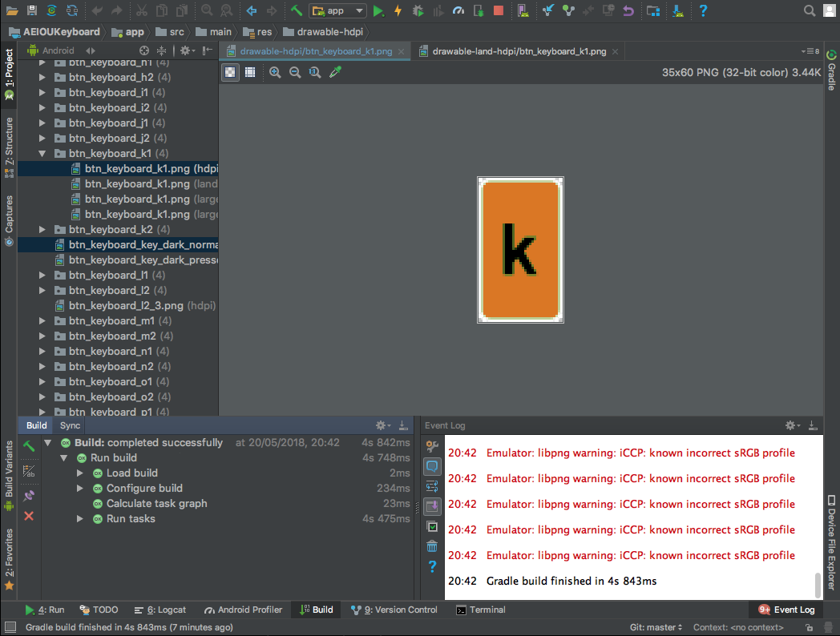Zoom in on the image preview
Image resolution: width=840 pixels, height=636 pixels.
click(x=275, y=72)
